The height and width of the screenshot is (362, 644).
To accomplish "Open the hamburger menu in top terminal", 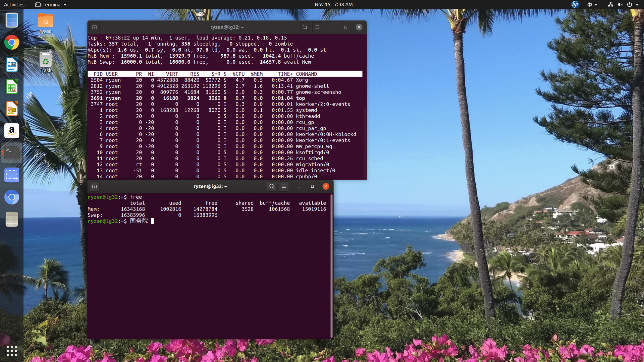I will click(317, 27).
